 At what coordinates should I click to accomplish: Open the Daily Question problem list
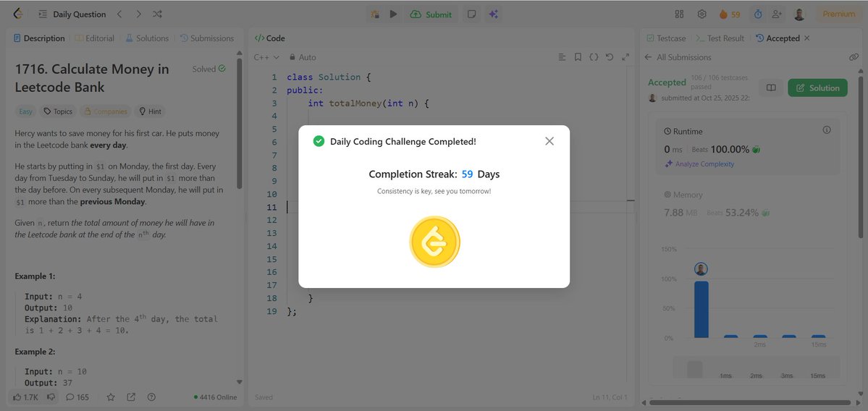coord(72,14)
